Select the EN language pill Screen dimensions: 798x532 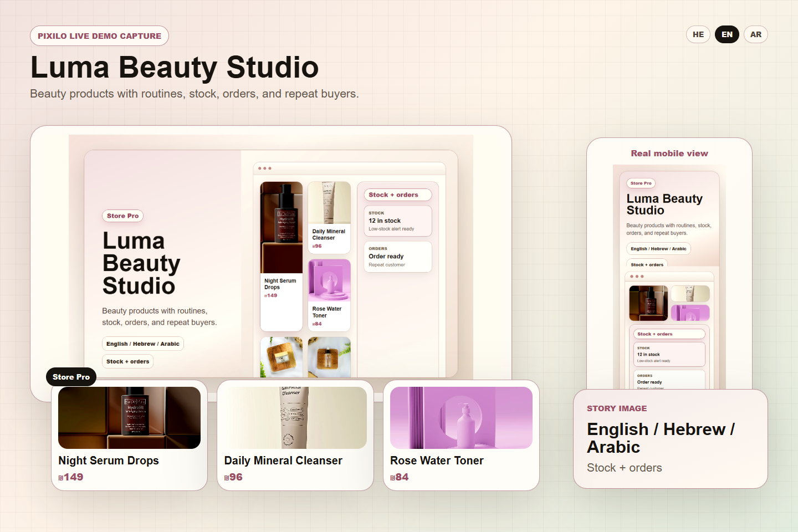point(727,34)
